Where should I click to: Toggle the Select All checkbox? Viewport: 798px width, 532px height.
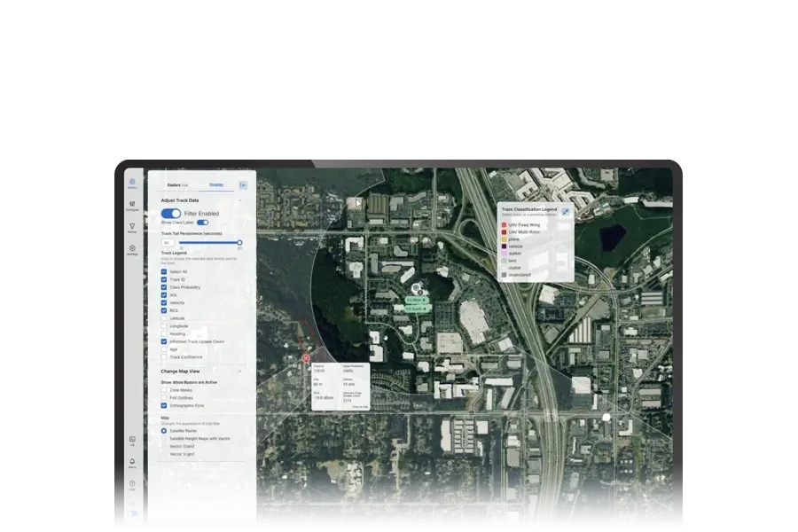point(164,272)
